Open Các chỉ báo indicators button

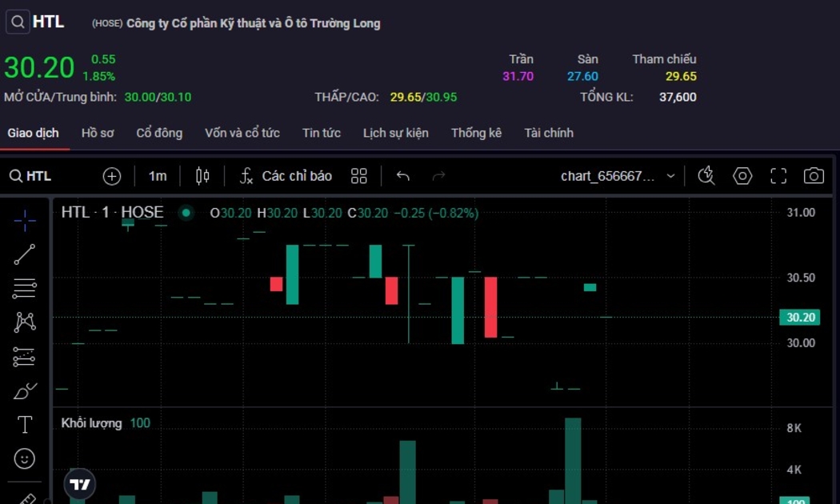286,176
